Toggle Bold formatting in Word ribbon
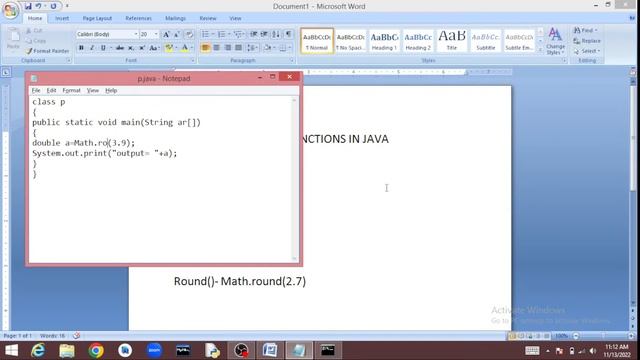This screenshot has width=640, height=360. (81, 48)
